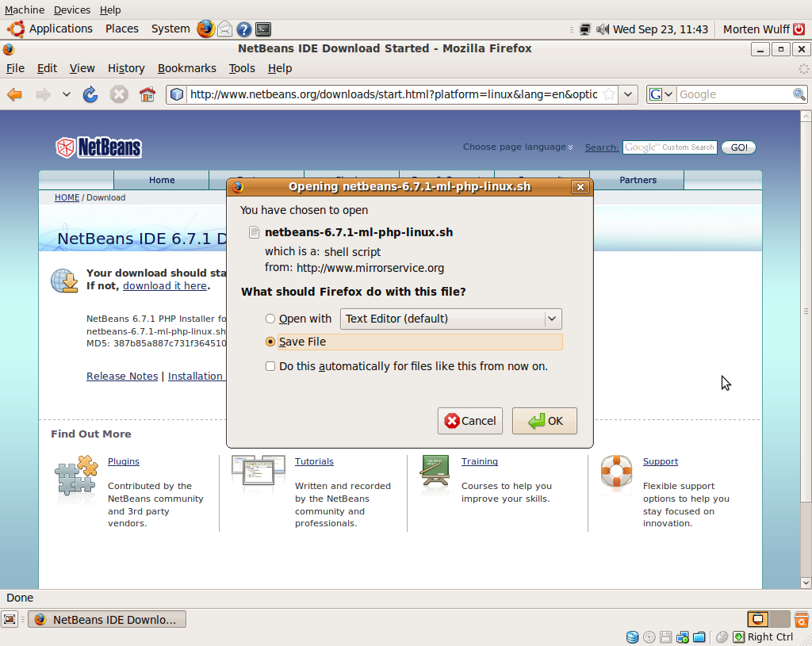Screen dimensions: 812x646
Task: Click the network status icon in panel
Action: click(584, 29)
